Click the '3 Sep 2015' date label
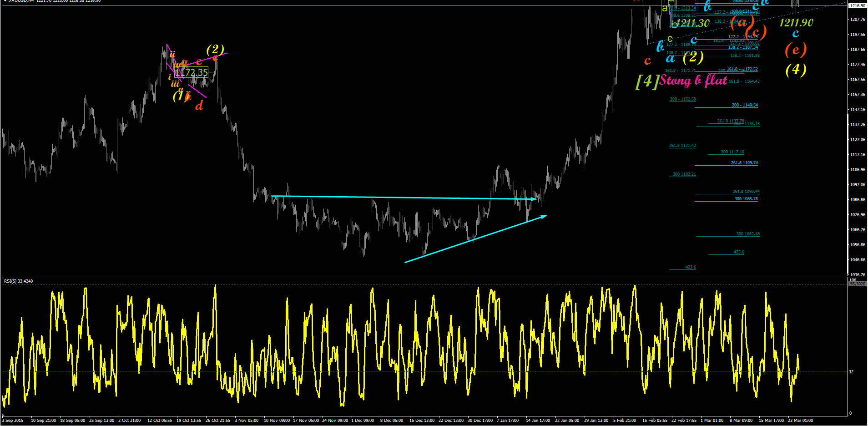The height and width of the screenshot is (426, 868). 13,421
